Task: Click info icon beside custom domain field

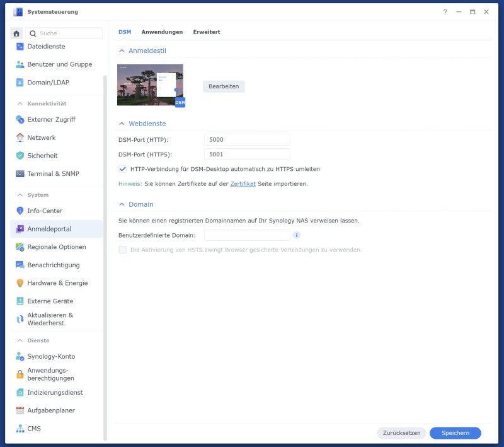Action: click(297, 235)
